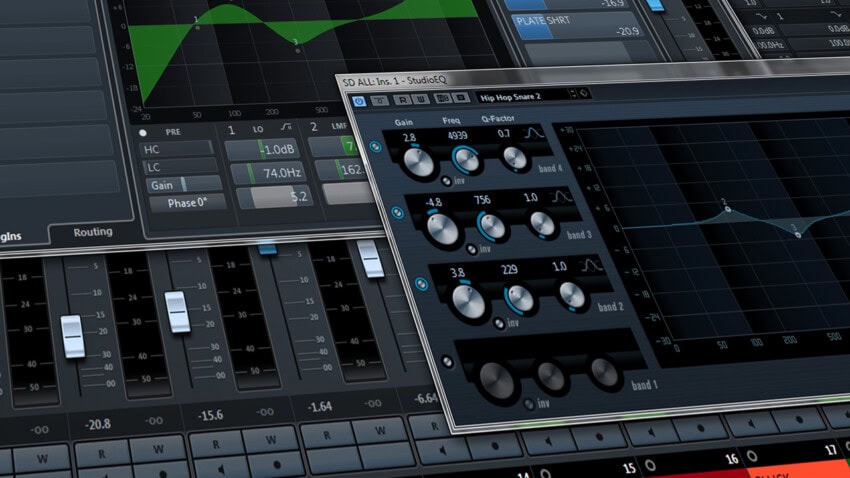
Task: Click the mixer fader on the -20.8 channel
Action: (73, 337)
